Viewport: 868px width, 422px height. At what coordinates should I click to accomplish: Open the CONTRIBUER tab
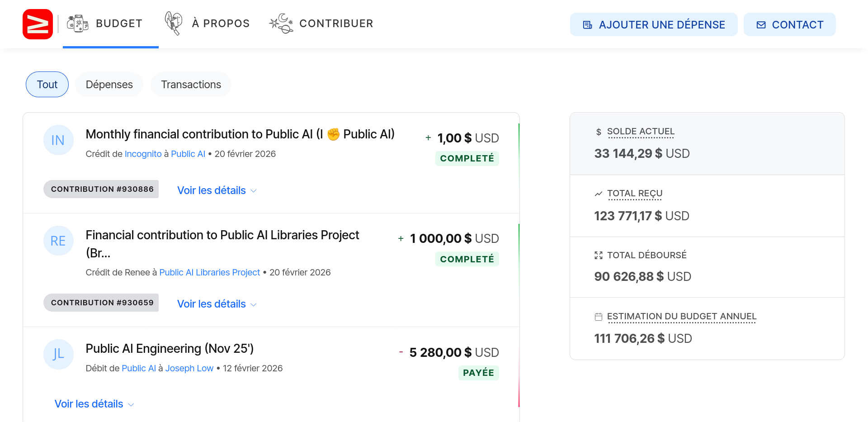coord(336,24)
